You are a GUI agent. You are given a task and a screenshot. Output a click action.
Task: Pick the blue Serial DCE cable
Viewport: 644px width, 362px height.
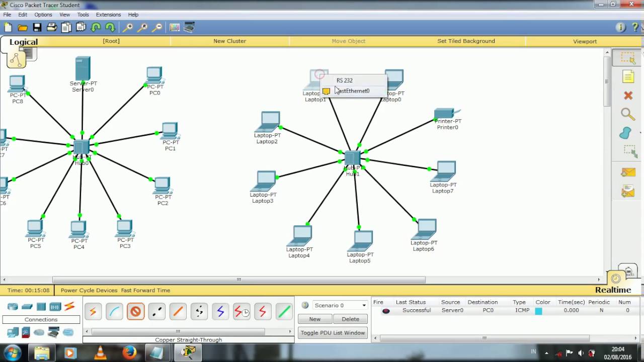tap(220, 312)
